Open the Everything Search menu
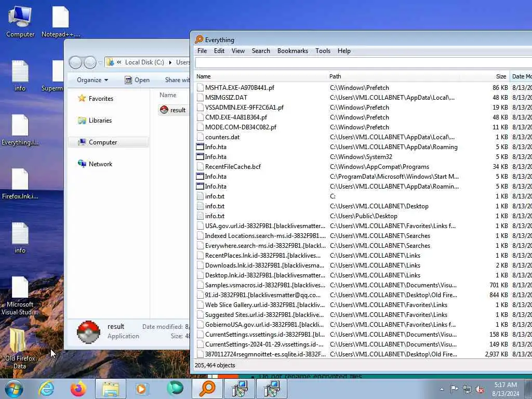This screenshot has width=532, height=399. 261,51
